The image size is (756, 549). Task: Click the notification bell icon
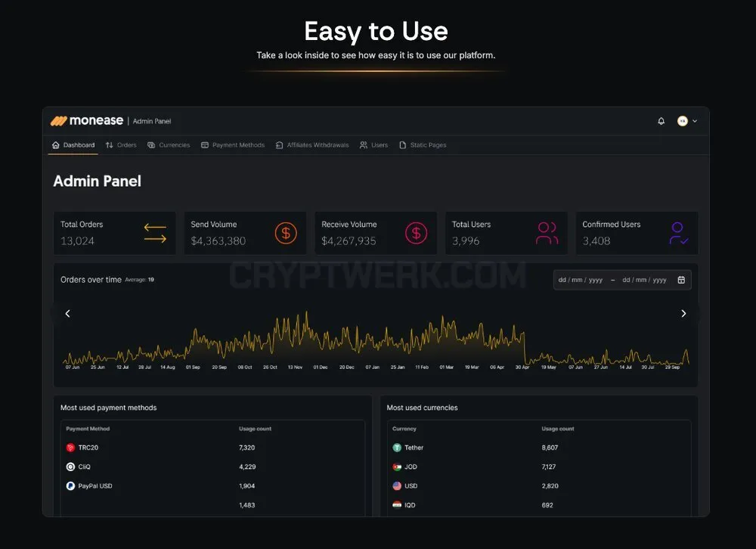(x=661, y=121)
